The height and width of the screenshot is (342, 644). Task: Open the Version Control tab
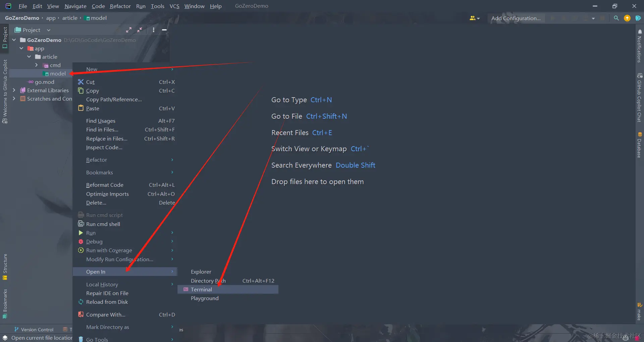[x=34, y=329]
